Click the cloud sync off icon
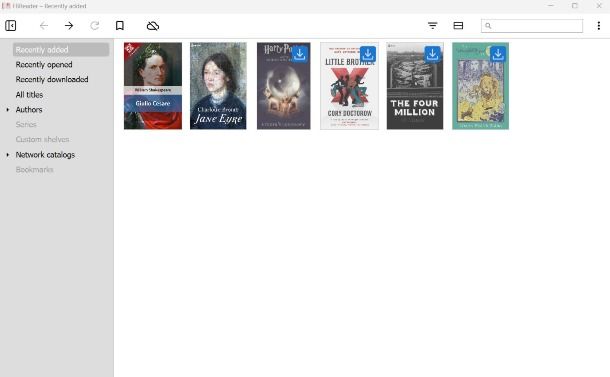The height and width of the screenshot is (377, 610). [153, 26]
